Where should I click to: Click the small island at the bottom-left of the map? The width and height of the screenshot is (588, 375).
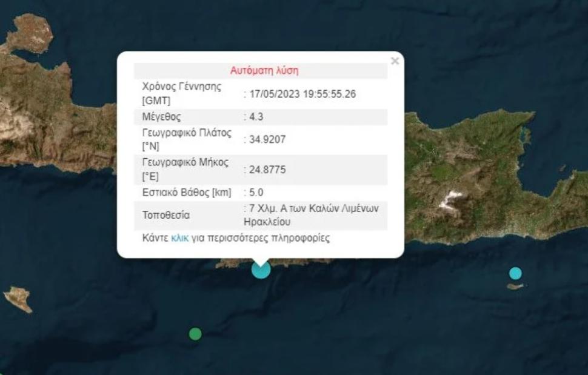pyautogui.click(x=18, y=298)
